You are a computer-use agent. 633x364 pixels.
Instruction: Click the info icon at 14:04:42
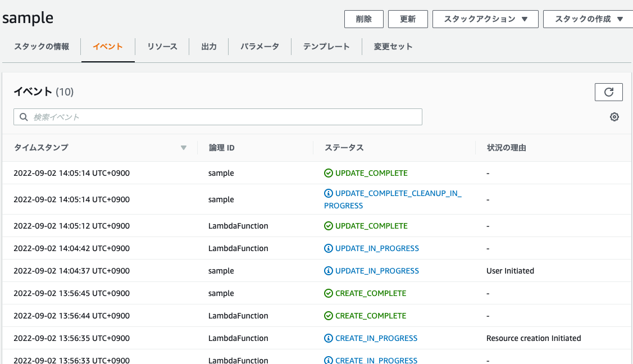(328, 249)
